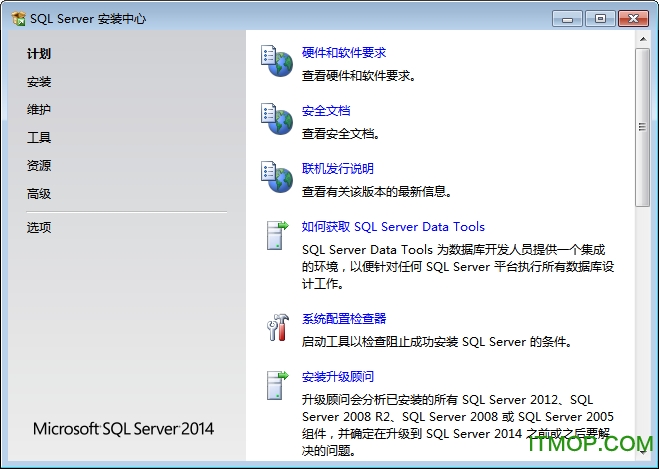The width and height of the screenshot is (659, 469).
Task: Click the globe icon beside 硬件和软件要求
Action: 277,61
